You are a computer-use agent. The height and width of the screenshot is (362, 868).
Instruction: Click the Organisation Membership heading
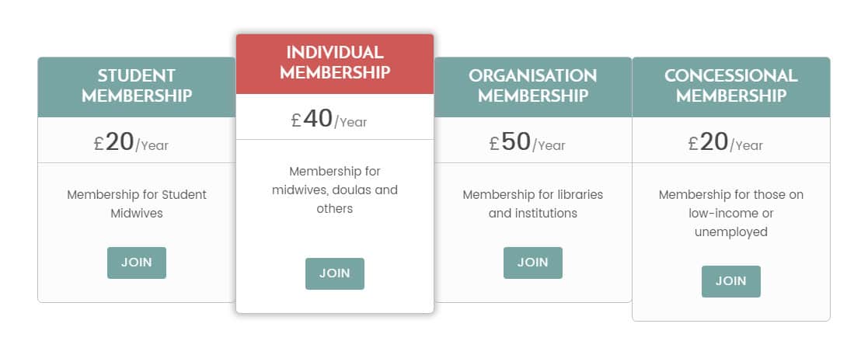532,86
